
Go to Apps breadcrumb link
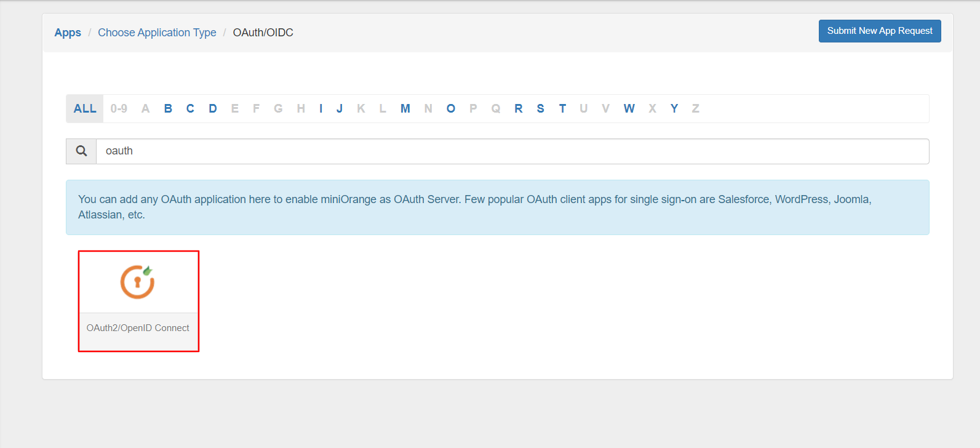pyautogui.click(x=68, y=33)
